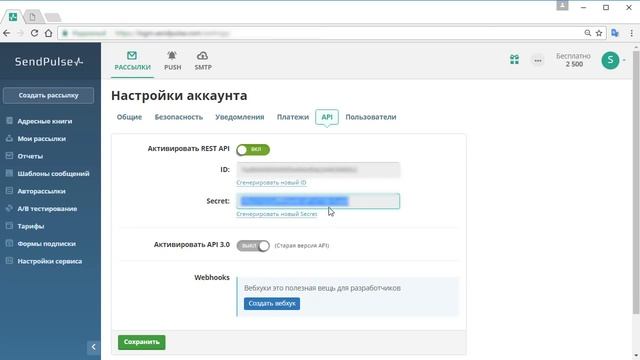Screen dimensions: 640x360
Task: Collapse the left sidebar with arrow button
Action: tap(93, 347)
